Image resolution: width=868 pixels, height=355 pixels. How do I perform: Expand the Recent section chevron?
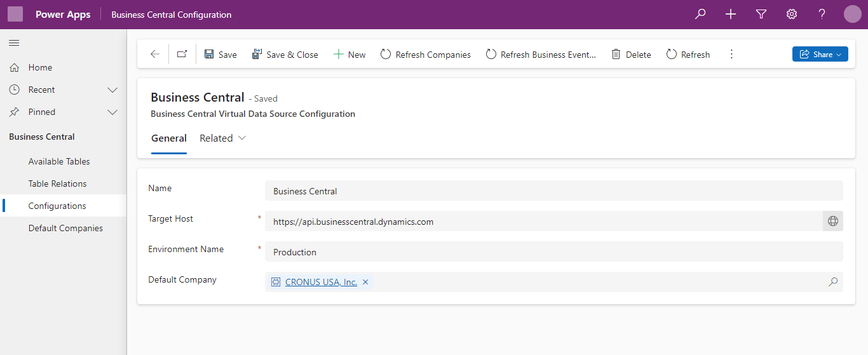tap(112, 90)
